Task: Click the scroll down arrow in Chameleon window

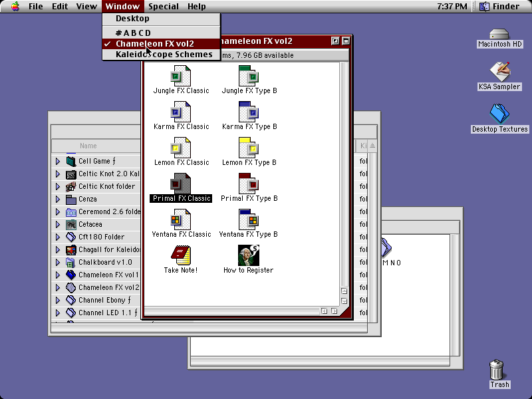Action: (344, 301)
